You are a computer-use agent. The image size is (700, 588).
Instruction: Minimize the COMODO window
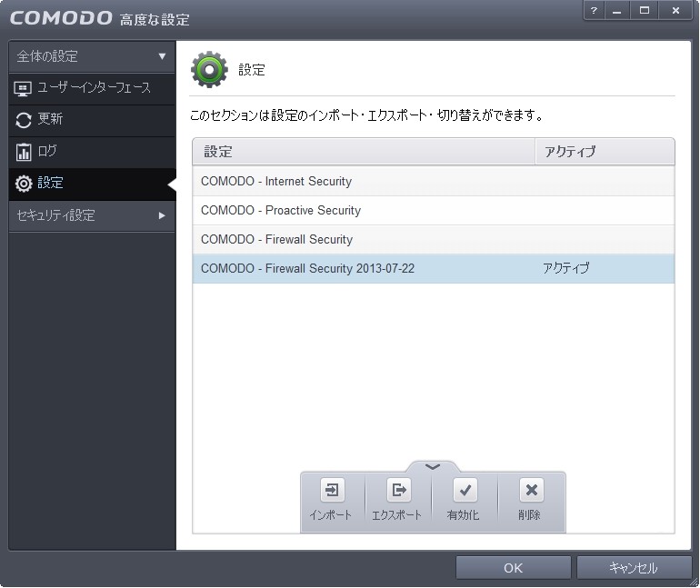[617, 11]
